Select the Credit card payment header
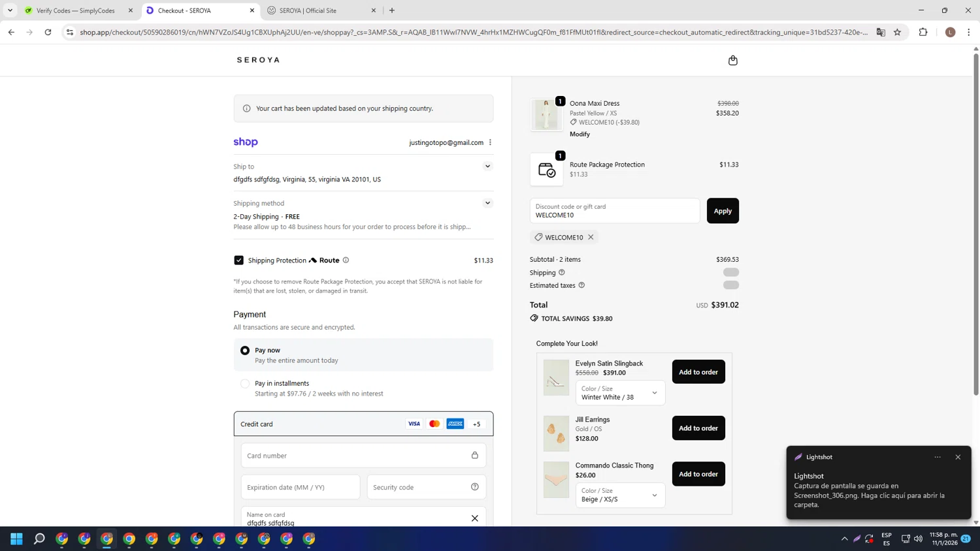980x551 pixels. pyautogui.click(x=363, y=424)
